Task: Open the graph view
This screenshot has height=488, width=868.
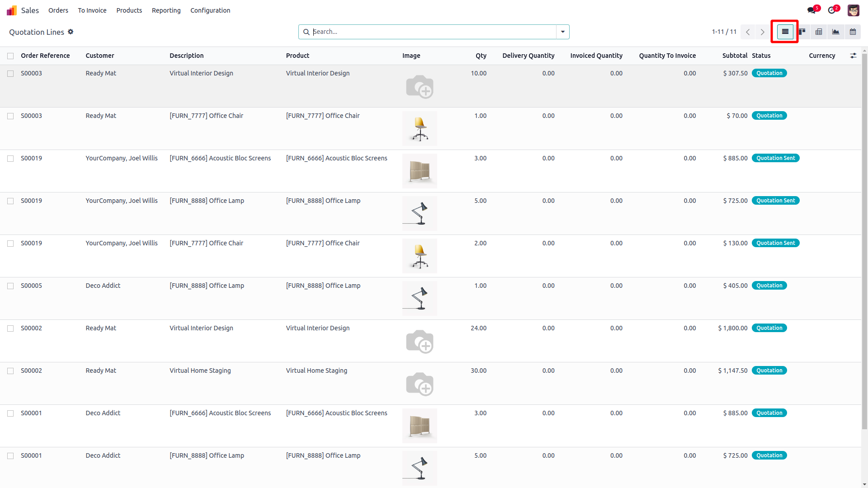Action: tap(835, 32)
